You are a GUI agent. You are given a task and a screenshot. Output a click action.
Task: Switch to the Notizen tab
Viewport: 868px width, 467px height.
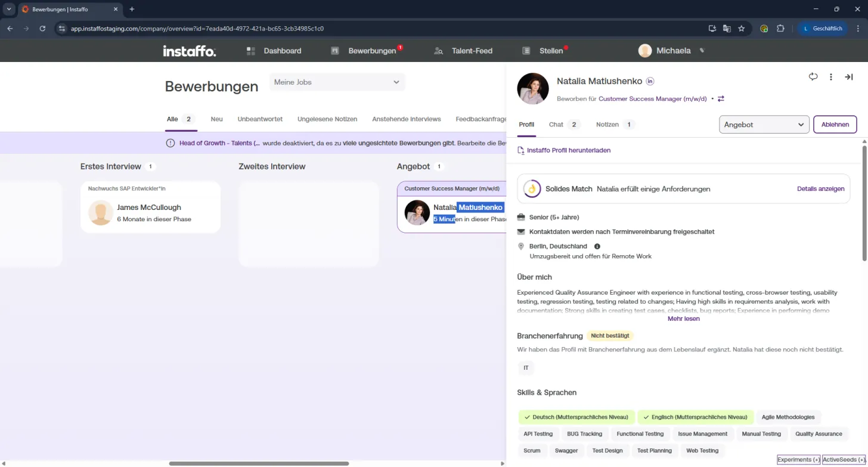(x=615, y=125)
